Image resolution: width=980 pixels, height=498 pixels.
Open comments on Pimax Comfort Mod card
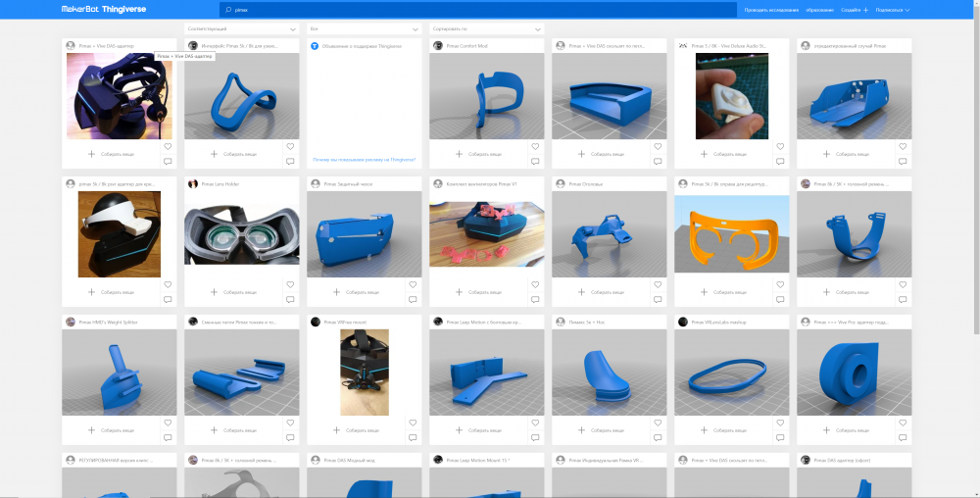[x=535, y=161]
